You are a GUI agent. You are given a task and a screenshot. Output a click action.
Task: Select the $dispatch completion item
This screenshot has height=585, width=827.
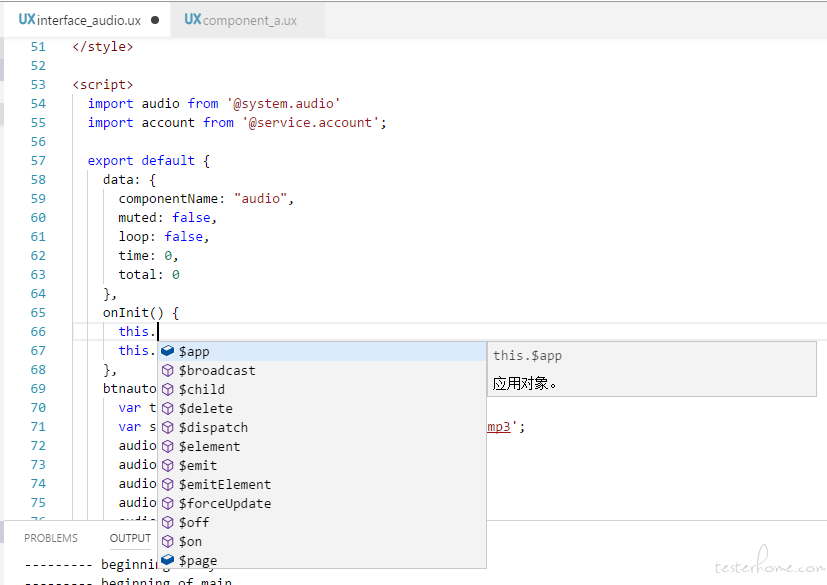tap(322, 427)
